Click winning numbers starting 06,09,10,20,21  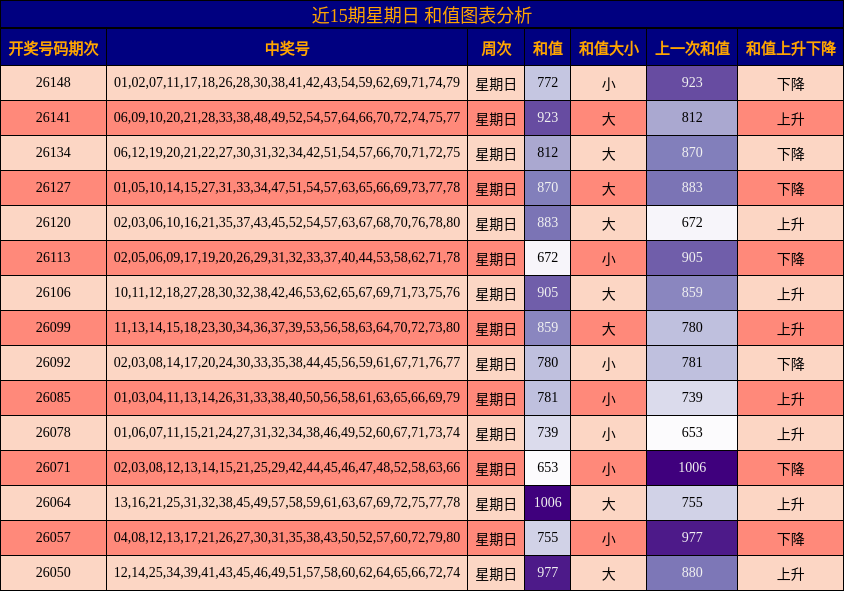(287, 118)
